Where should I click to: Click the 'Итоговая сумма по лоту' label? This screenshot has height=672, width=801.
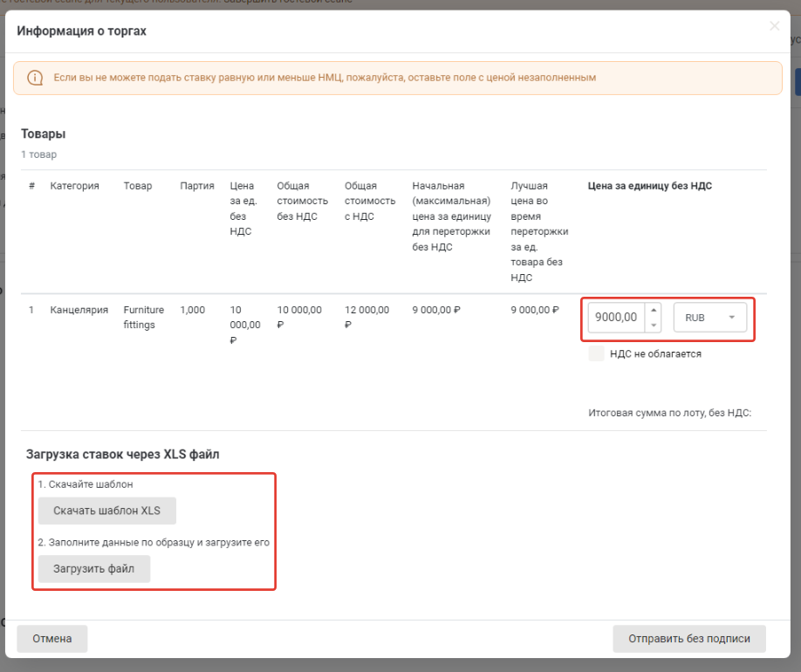click(669, 413)
